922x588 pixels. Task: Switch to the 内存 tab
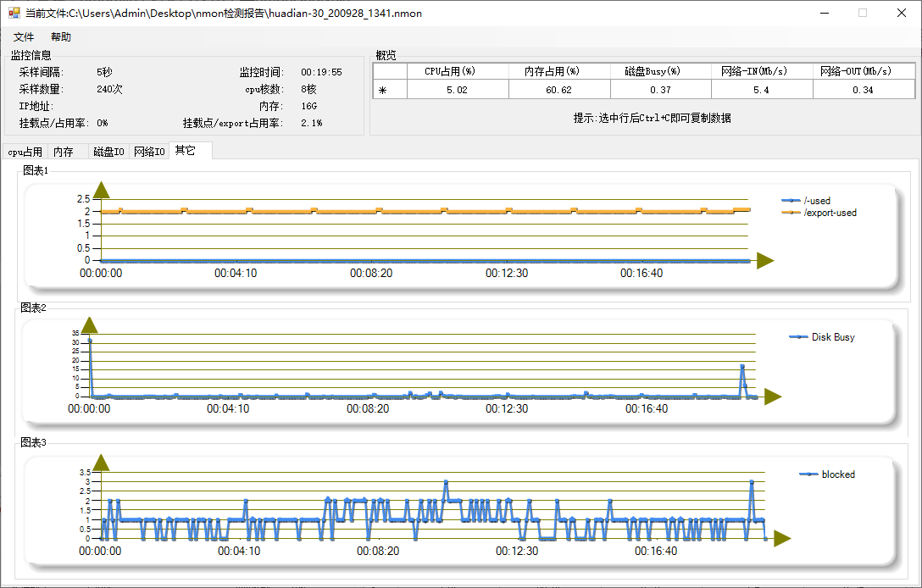click(x=62, y=151)
